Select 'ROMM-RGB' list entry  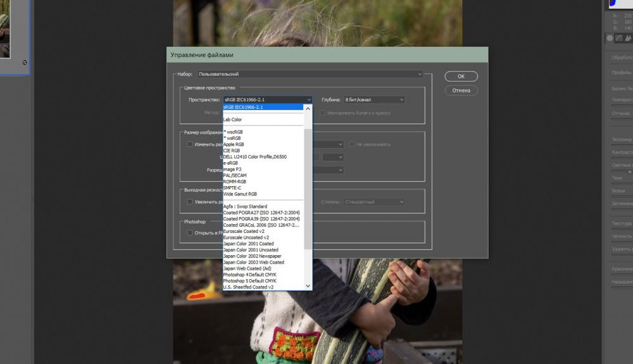(x=263, y=182)
